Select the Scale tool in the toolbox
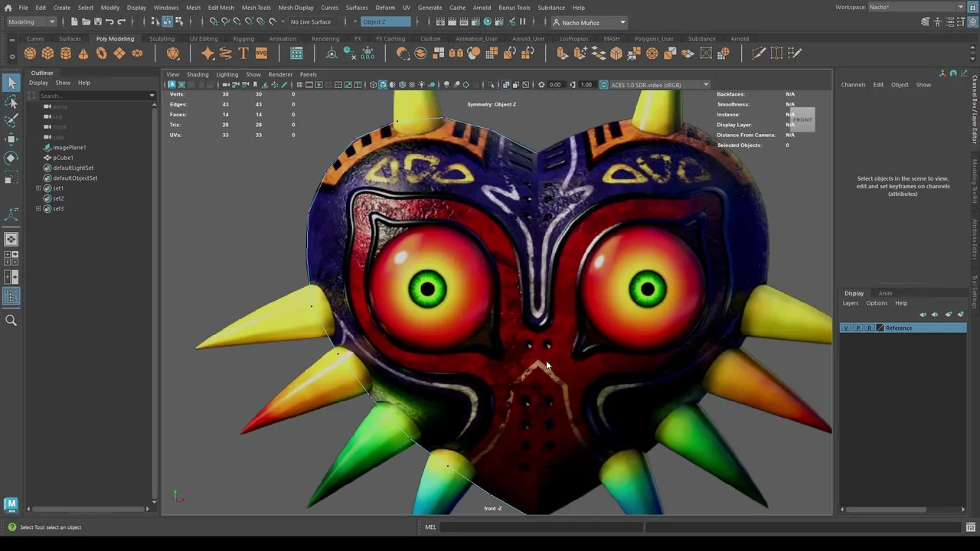Screen dimensions: 980x551 click(11, 177)
